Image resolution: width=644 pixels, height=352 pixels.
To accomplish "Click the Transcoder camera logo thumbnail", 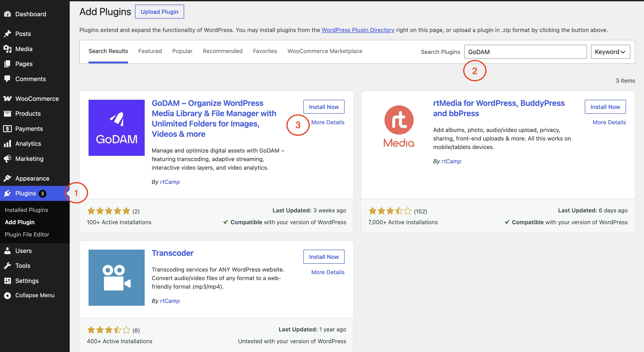I will [x=116, y=277].
